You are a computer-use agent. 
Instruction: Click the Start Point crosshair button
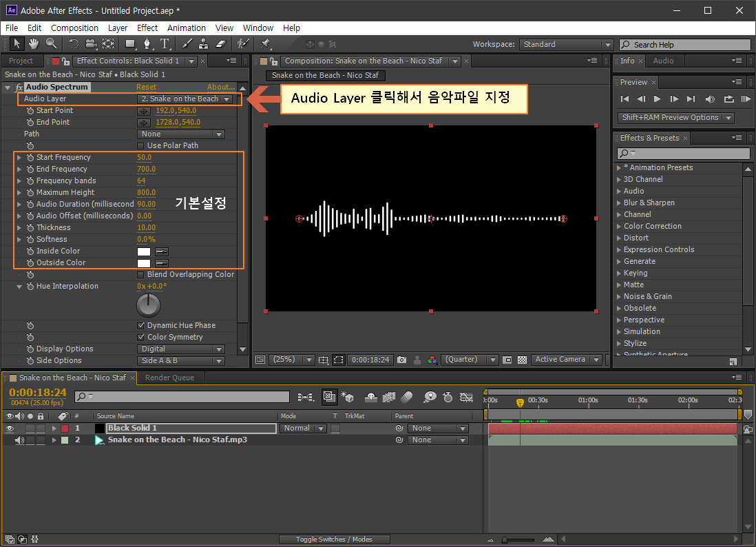click(x=144, y=111)
